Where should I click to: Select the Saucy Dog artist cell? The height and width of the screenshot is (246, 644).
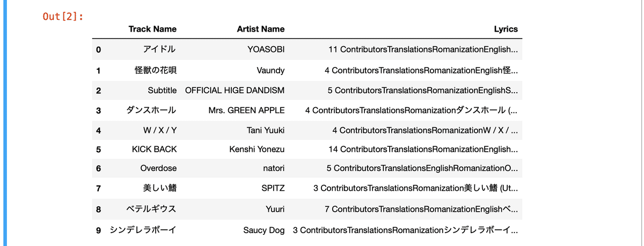coord(264,230)
